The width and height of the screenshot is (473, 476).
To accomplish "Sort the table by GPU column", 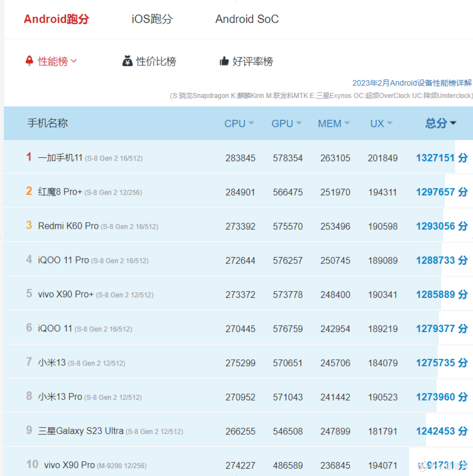I will click(x=286, y=123).
